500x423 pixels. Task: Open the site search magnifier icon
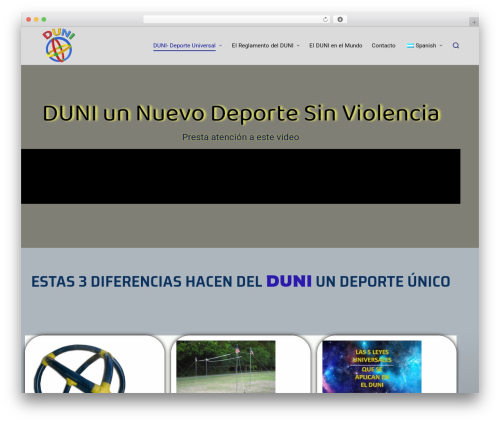click(x=456, y=45)
